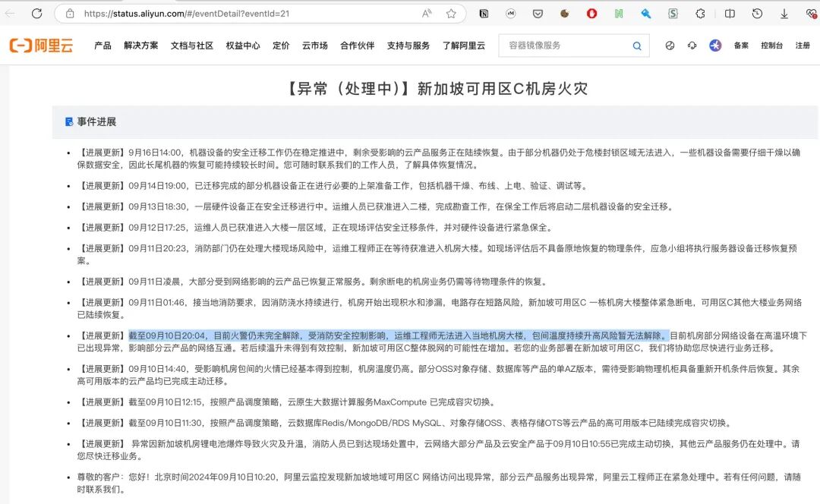This screenshot has width=820, height=504.
Task: Click the 09月14日19:00 progress update entry
Action: 333,186
